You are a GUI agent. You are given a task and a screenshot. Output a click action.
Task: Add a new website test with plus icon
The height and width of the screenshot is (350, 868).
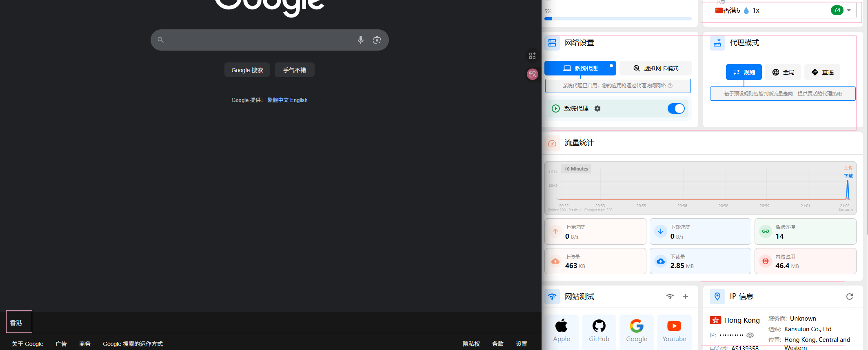(686, 297)
